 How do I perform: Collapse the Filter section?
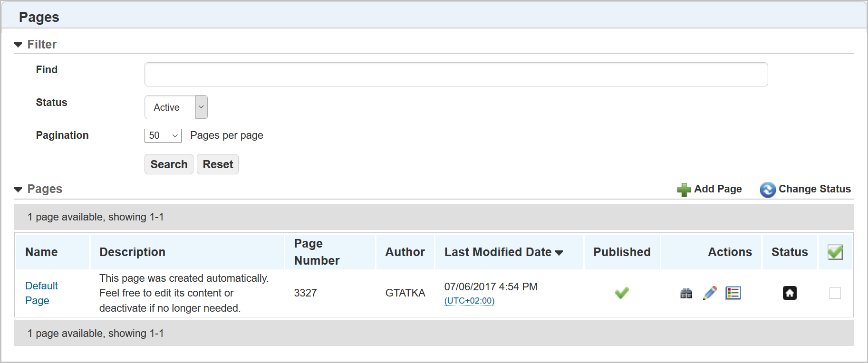pos(19,45)
